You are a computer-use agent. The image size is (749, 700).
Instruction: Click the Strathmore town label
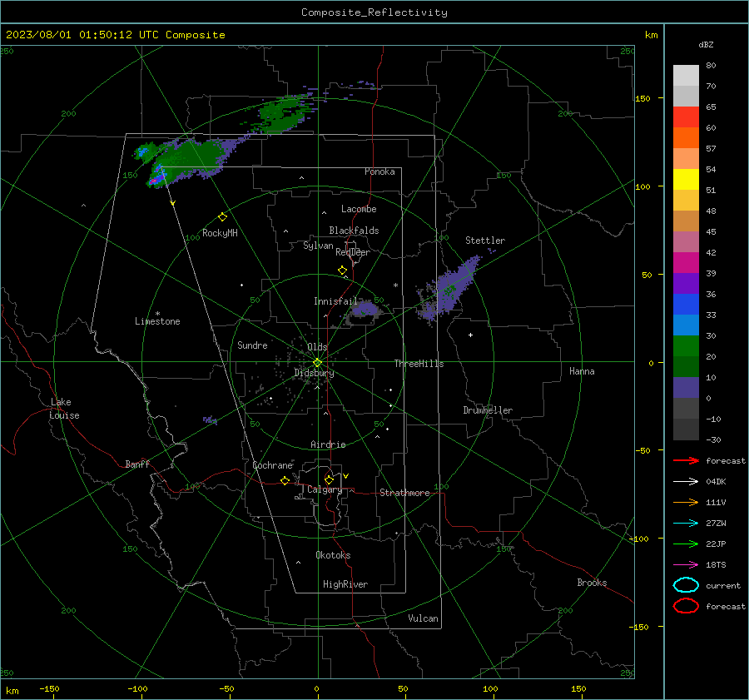[x=404, y=493]
